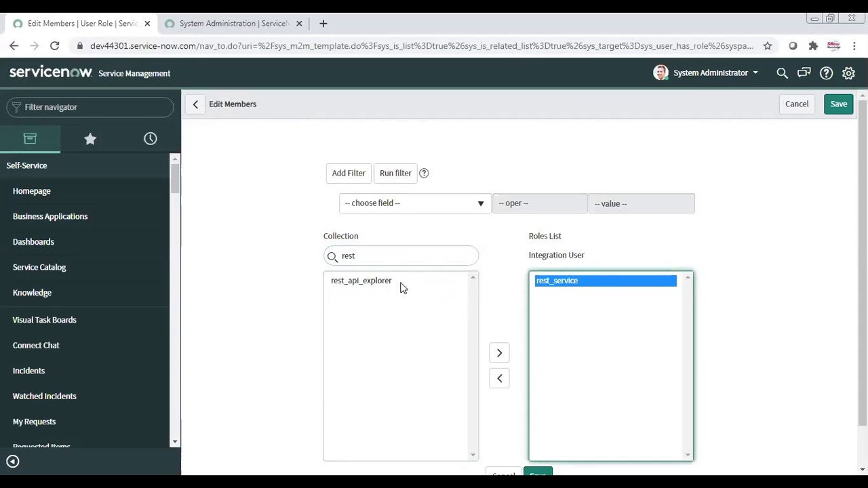Screen dimensions: 868x488
Task: Click the Add Filter button
Action: click(x=349, y=173)
